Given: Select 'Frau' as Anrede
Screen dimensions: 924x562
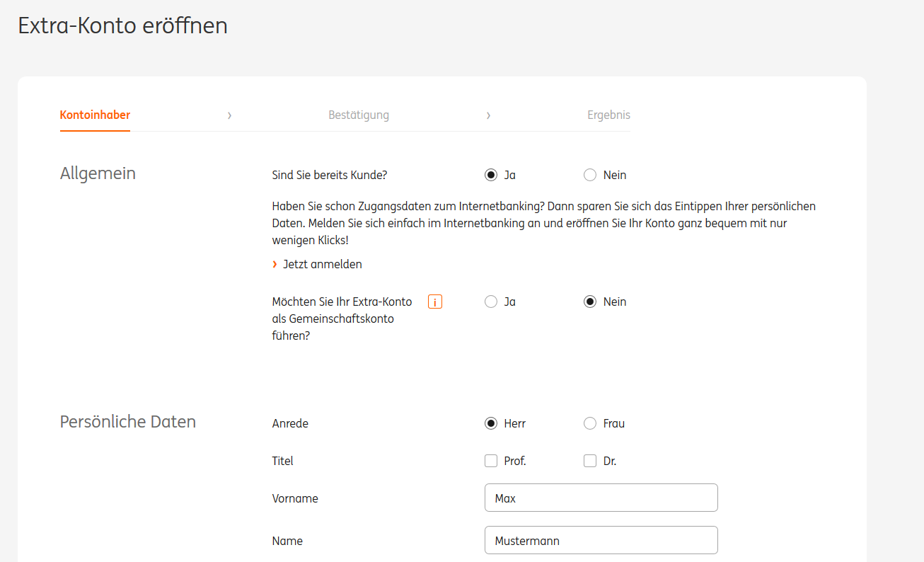Looking at the screenshot, I should click(590, 424).
